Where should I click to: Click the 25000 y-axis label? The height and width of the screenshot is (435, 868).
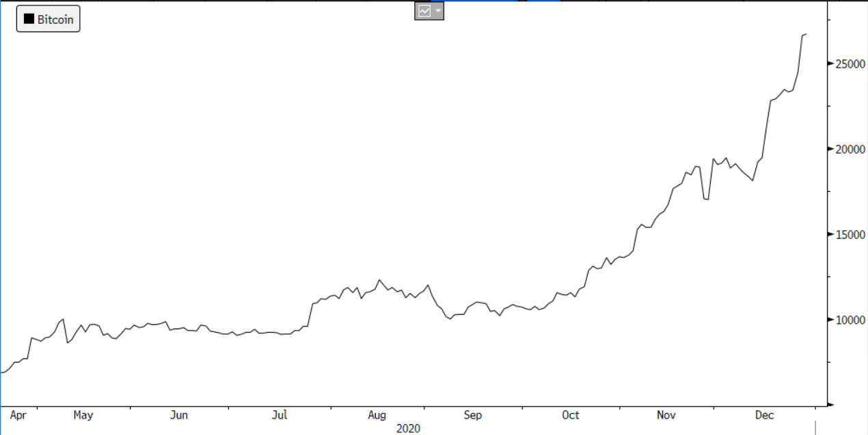pyautogui.click(x=846, y=64)
